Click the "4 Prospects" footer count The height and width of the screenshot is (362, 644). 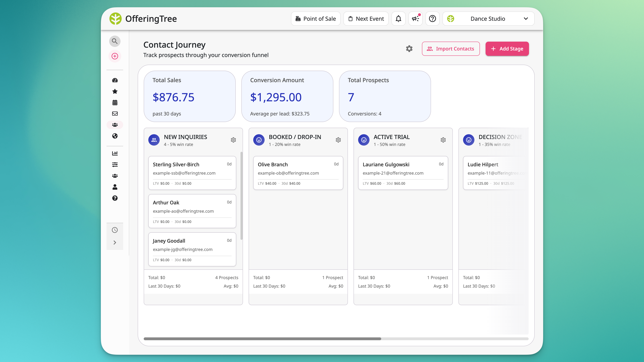pyautogui.click(x=226, y=278)
